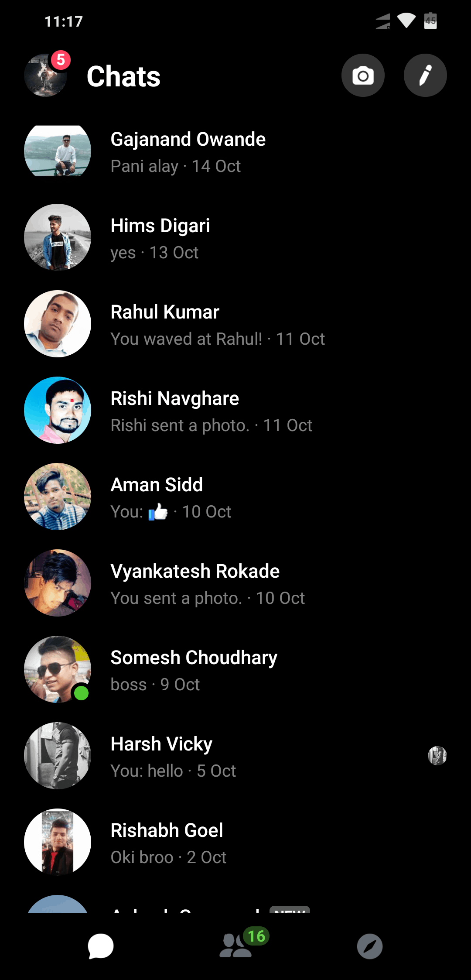
Task: Tap Rishi Navghare's profile photo
Action: [58, 410]
